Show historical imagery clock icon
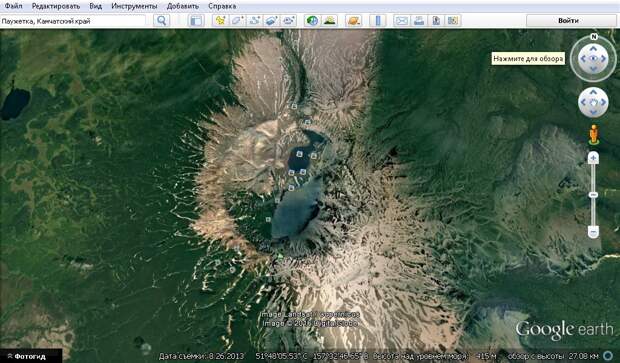 (x=312, y=21)
